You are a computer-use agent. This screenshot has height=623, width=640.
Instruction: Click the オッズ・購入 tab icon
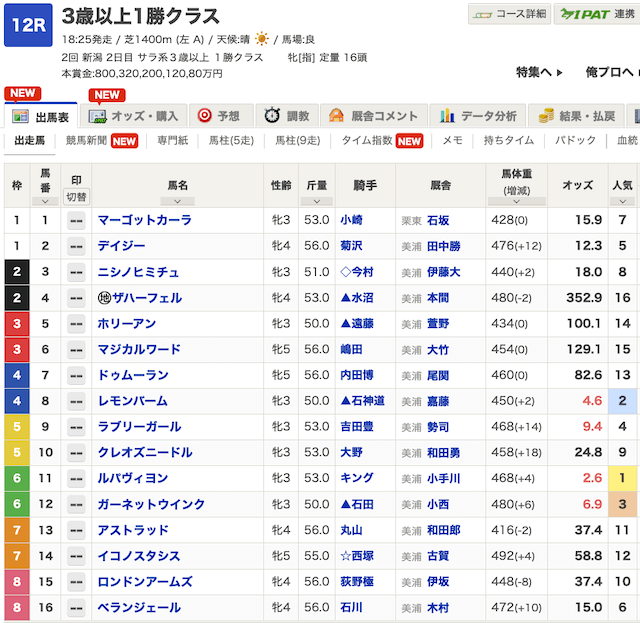(x=97, y=117)
